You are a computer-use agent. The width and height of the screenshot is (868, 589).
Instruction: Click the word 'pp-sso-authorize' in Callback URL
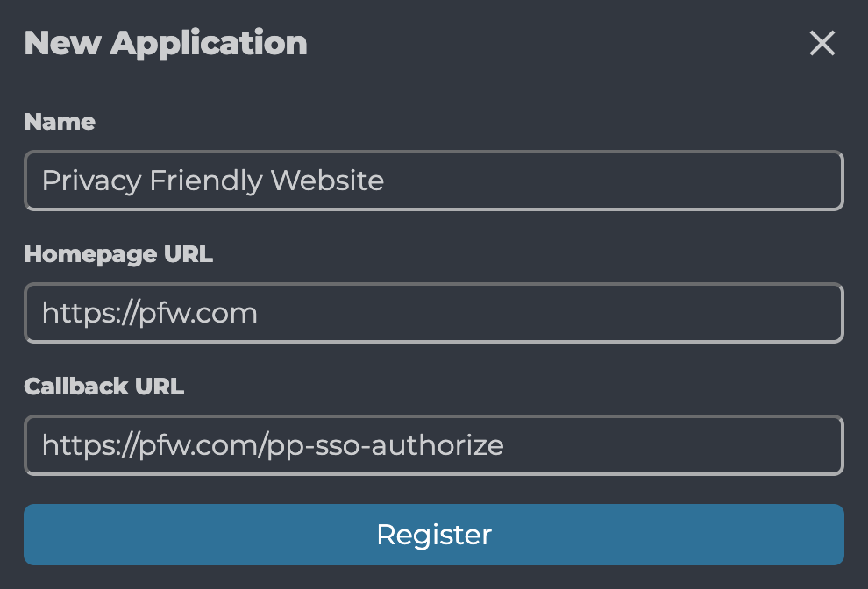pos(388,445)
